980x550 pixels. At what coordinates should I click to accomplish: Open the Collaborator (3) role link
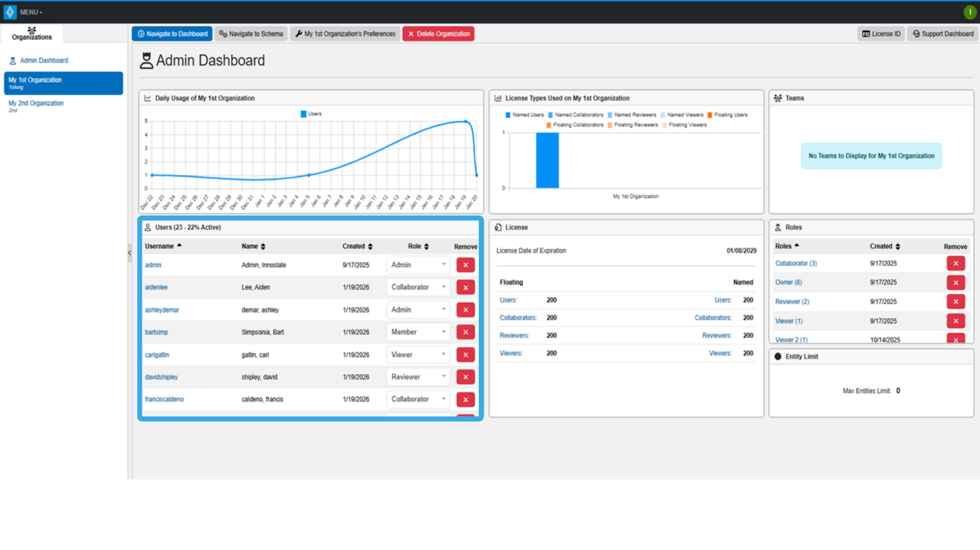796,264
